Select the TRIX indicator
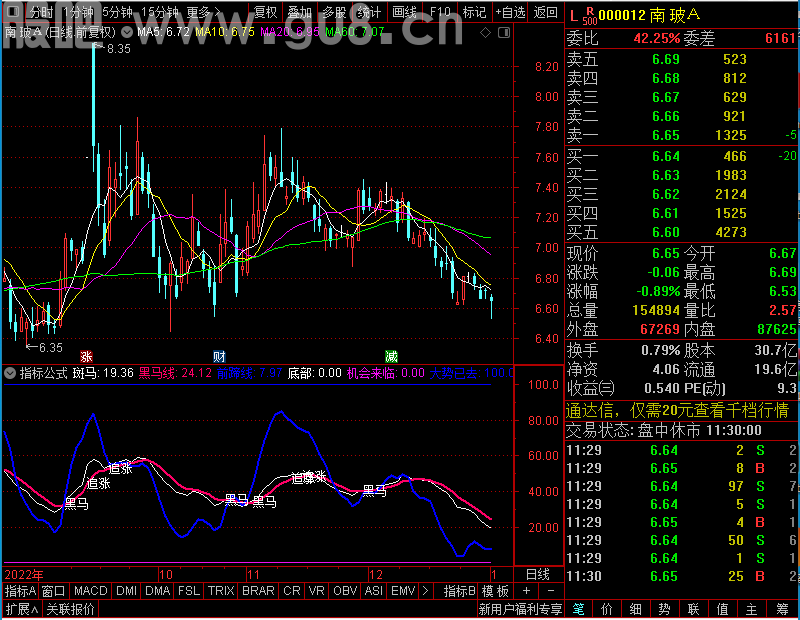Image resolution: width=800 pixels, height=620 pixels. (x=221, y=591)
